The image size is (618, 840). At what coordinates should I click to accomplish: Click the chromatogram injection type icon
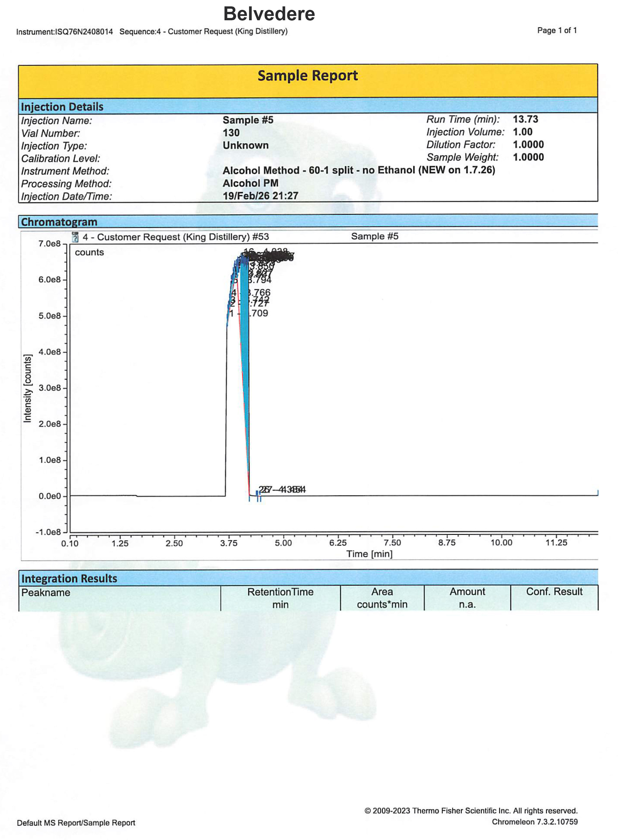(75, 237)
